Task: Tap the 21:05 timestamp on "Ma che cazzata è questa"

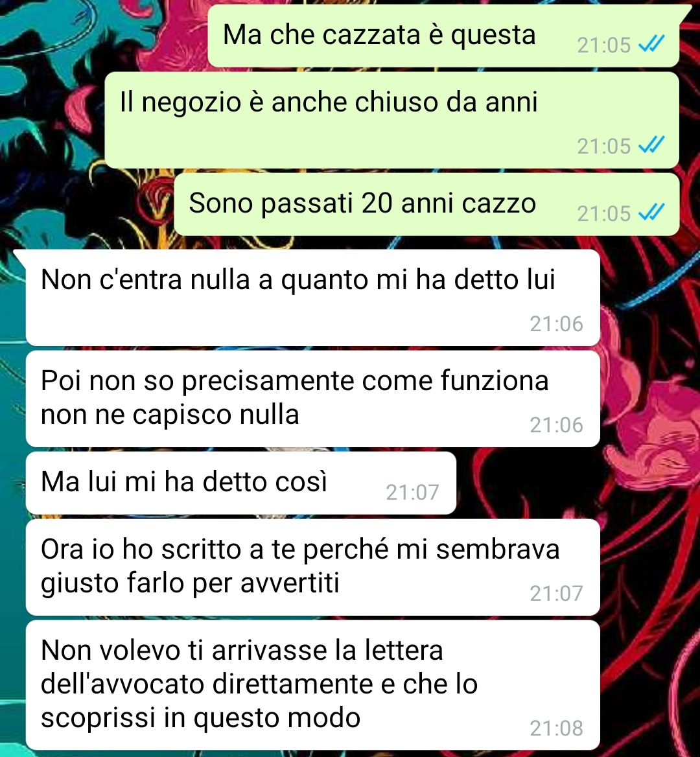Action: (x=604, y=45)
